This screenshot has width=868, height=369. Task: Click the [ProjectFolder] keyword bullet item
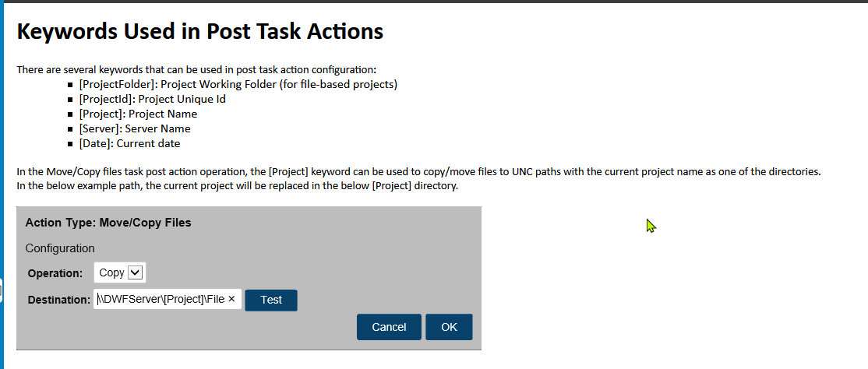click(238, 84)
